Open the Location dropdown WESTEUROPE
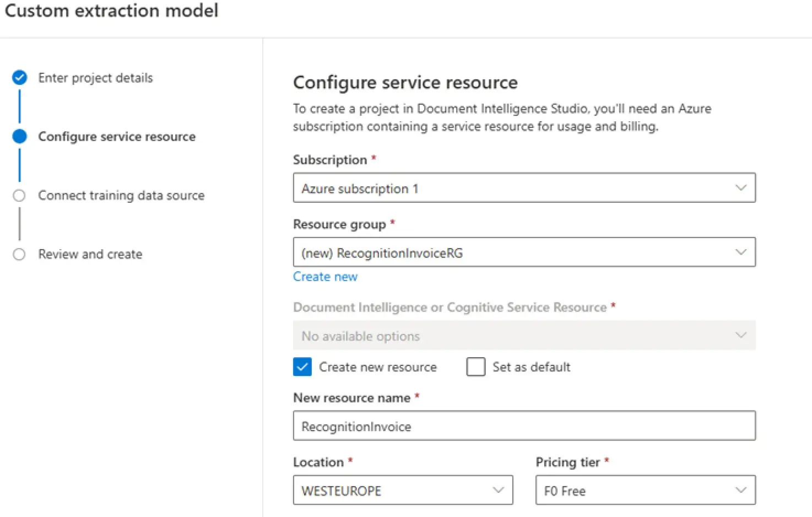The width and height of the screenshot is (812, 517). [403, 490]
